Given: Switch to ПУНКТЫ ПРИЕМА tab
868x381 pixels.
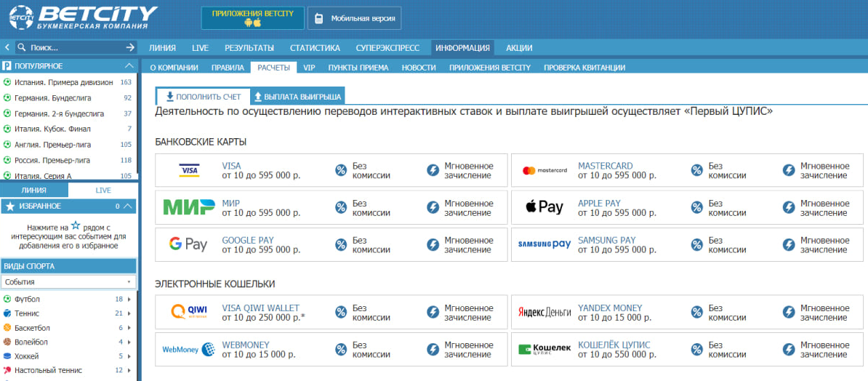Looking at the screenshot, I should coord(358,68).
